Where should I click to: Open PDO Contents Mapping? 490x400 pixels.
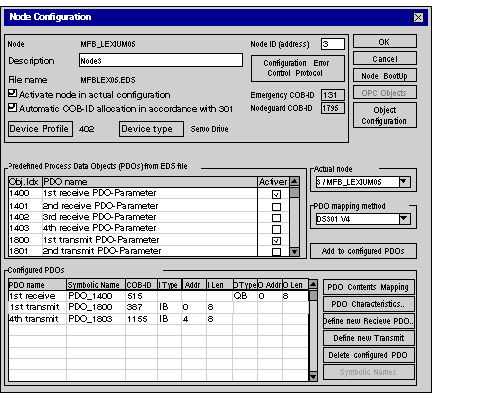pos(369,287)
